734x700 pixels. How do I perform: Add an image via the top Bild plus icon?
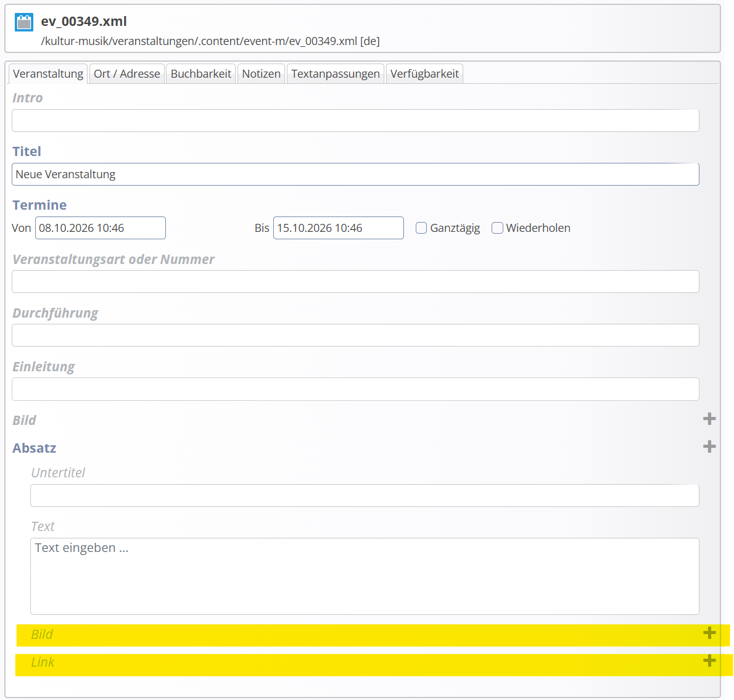pos(709,419)
